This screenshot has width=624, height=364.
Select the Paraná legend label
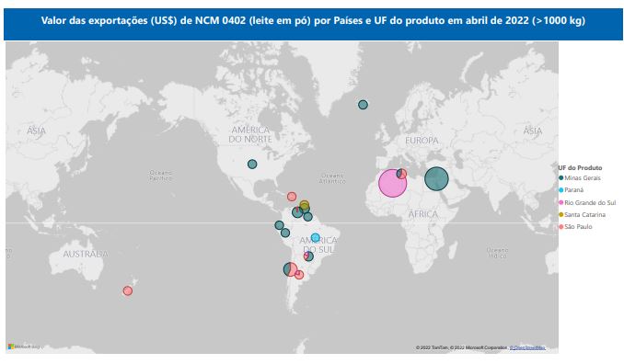pyautogui.click(x=574, y=190)
